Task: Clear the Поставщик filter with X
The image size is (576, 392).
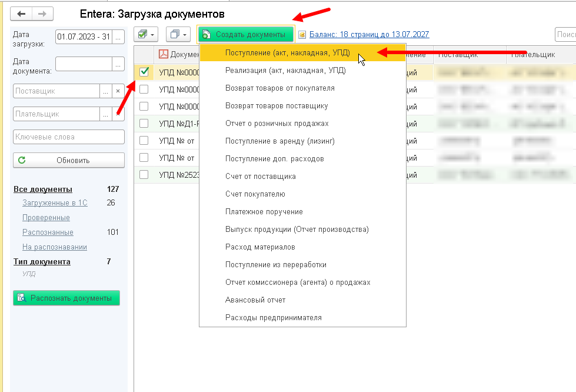Action: tap(118, 91)
